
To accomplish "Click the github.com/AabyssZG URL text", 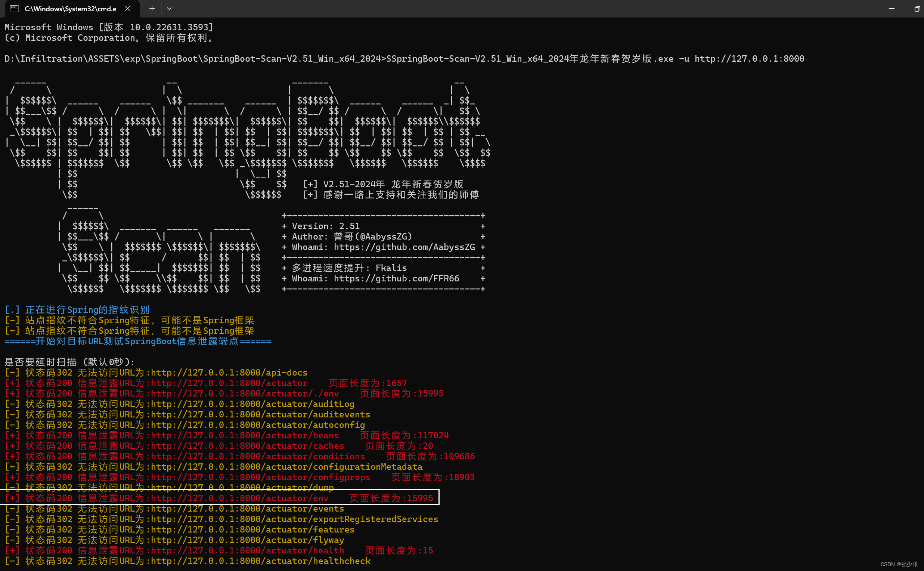I will tap(404, 247).
